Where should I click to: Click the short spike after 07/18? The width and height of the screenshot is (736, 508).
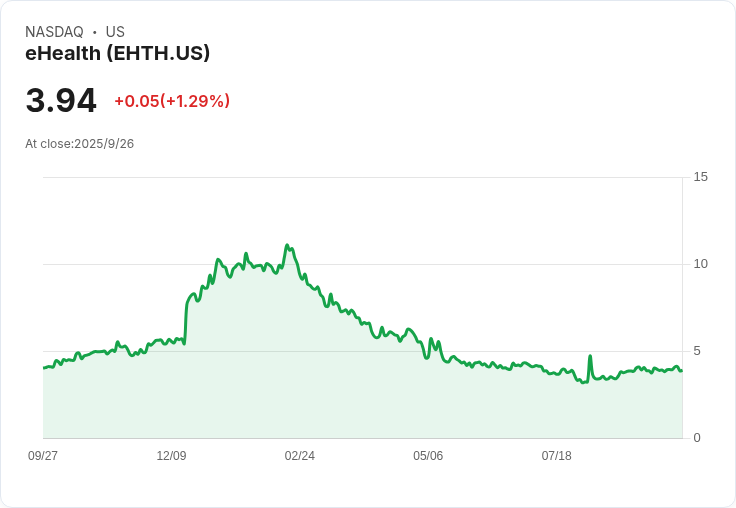click(590, 357)
